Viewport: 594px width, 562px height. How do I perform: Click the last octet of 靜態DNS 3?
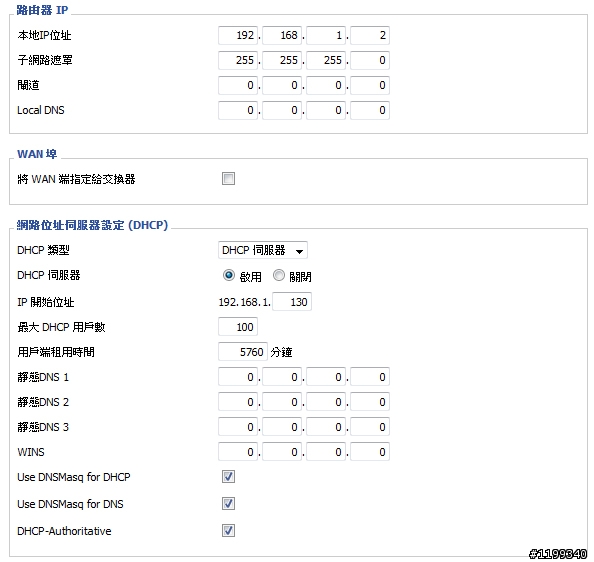[370, 427]
